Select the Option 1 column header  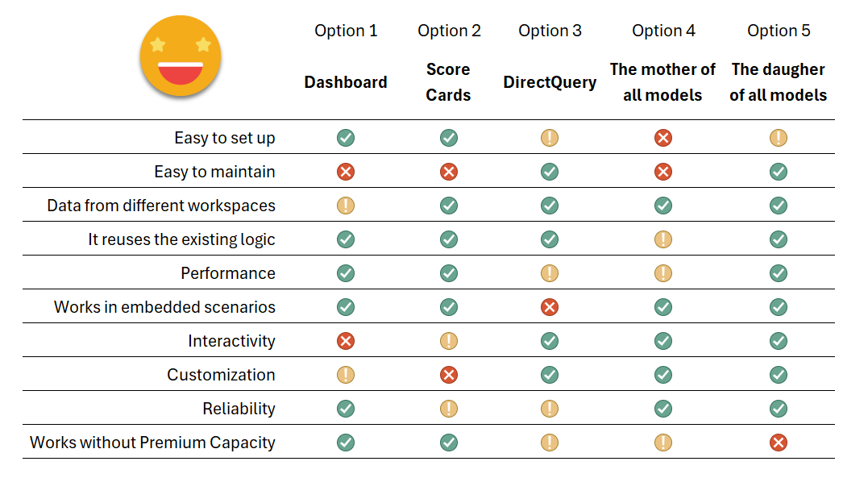point(346,31)
